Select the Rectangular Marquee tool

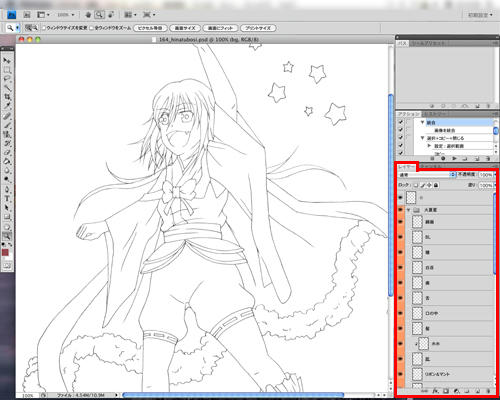pos(7,69)
